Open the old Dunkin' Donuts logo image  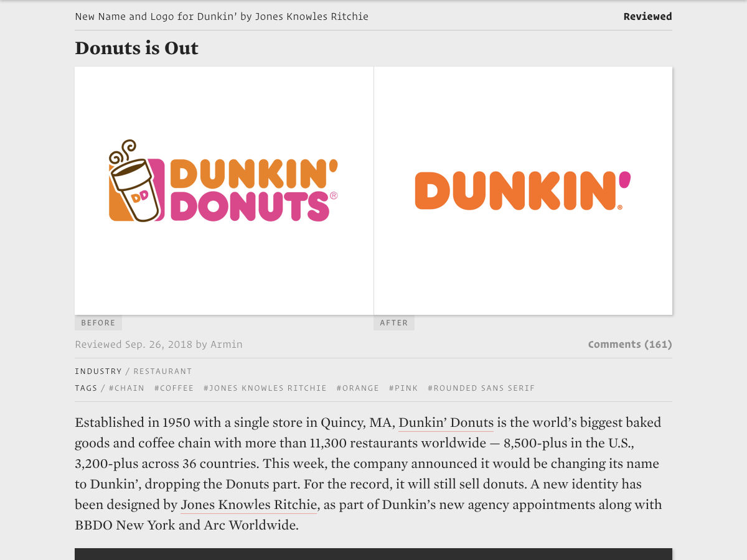(x=224, y=190)
